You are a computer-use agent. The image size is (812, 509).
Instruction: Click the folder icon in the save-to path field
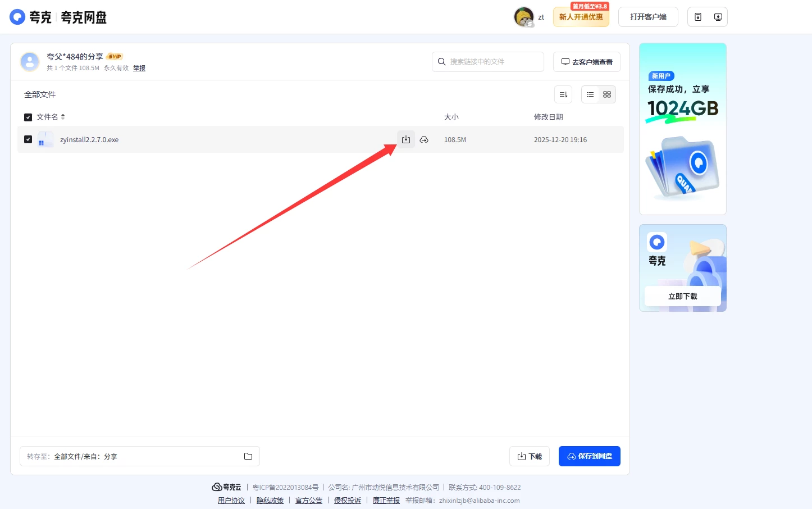coord(248,456)
